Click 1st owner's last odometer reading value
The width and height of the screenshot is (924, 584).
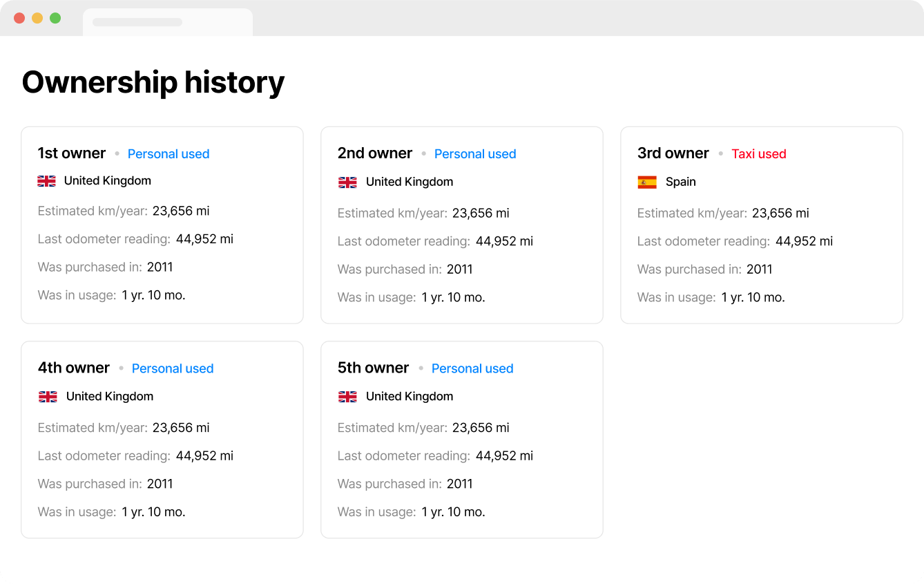pos(204,239)
